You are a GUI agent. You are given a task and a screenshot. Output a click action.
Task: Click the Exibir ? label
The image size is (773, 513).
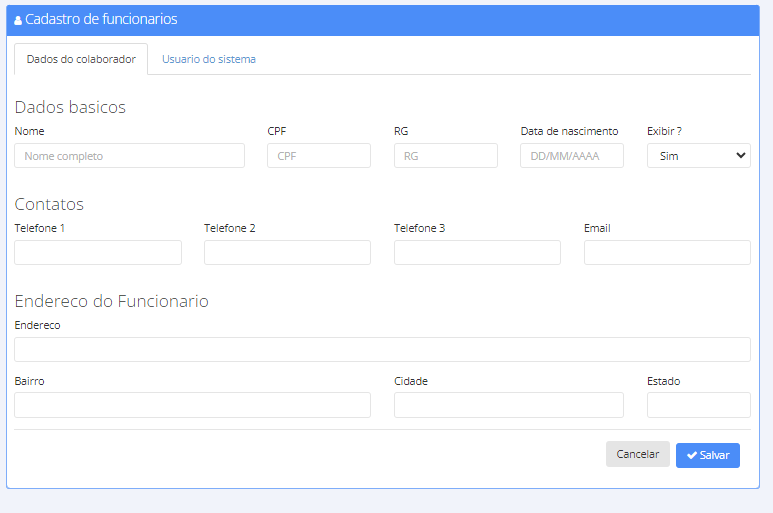tap(664, 131)
